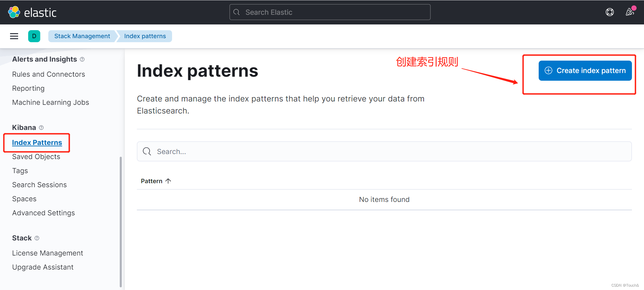The image size is (644, 290).
Task: Open the help lifebuoy icon
Action: coord(610,12)
